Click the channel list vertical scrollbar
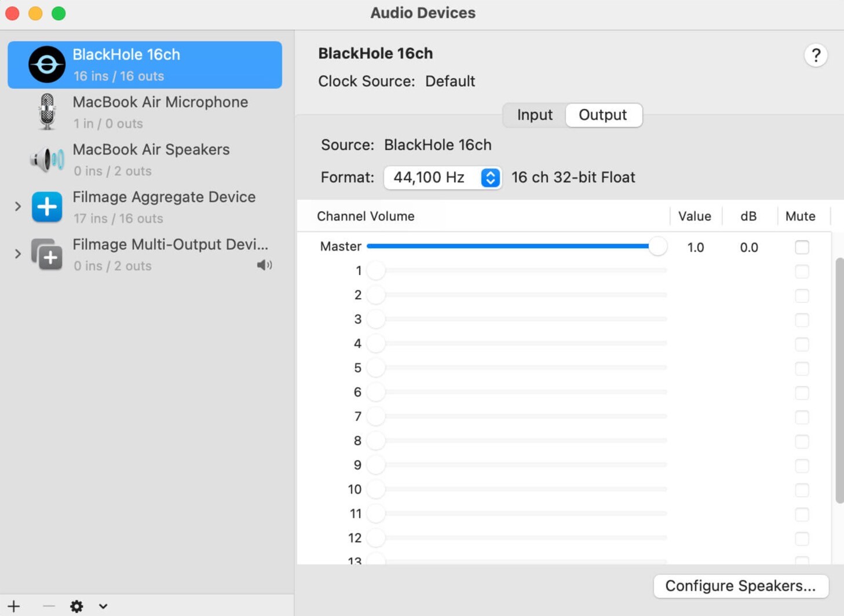The width and height of the screenshot is (844, 616). click(839, 381)
